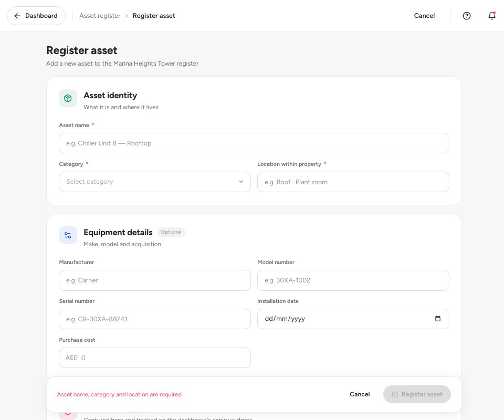This screenshot has height=420, width=504.
Task: Click the Equipment details section title
Action: 118,233
